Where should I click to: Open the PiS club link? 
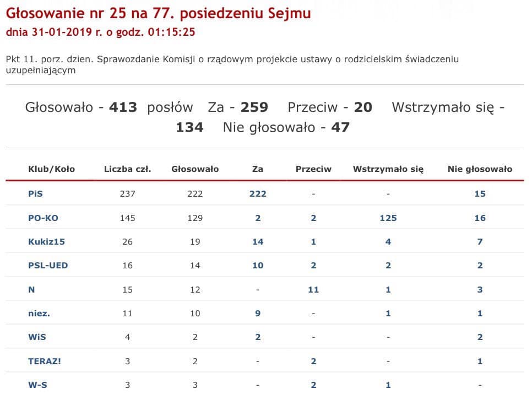pos(35,194)
